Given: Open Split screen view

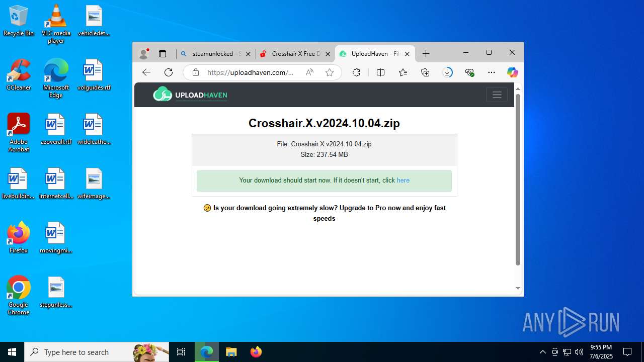Looking at the screenshot, I should (x=380, y=72).
